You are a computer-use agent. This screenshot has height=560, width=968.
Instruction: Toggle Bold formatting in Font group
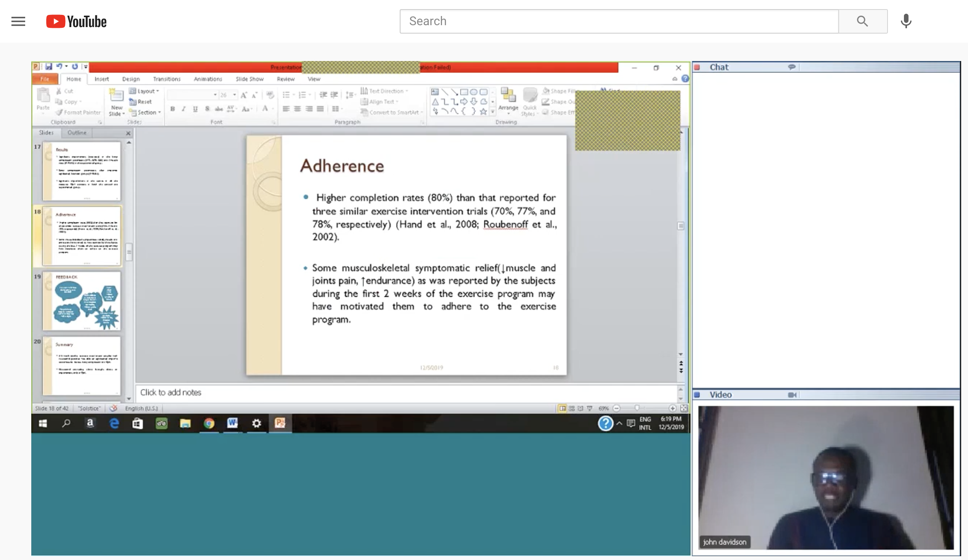pyautogui.click(x=172, y=109)
